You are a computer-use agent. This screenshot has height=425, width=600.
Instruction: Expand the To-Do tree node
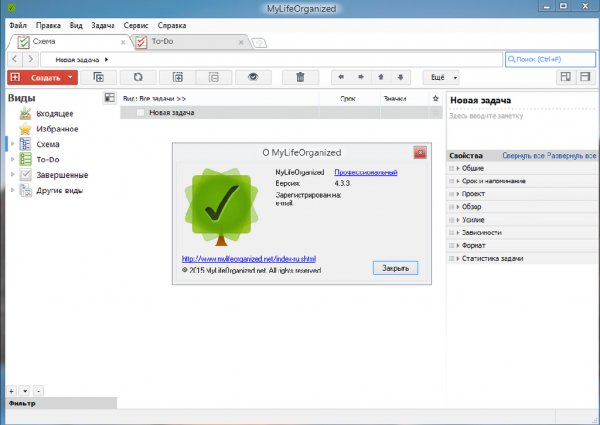(x=13, y=159)
